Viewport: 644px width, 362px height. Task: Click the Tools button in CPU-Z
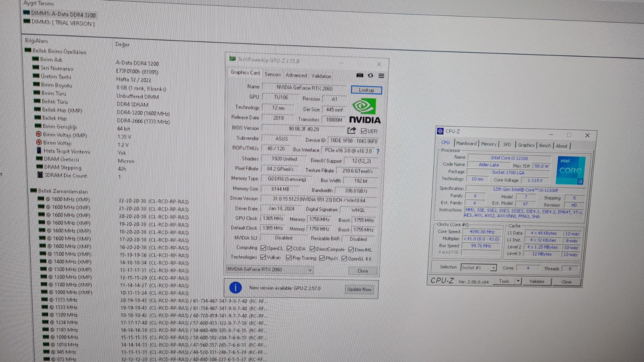click(x=504, y=281)
